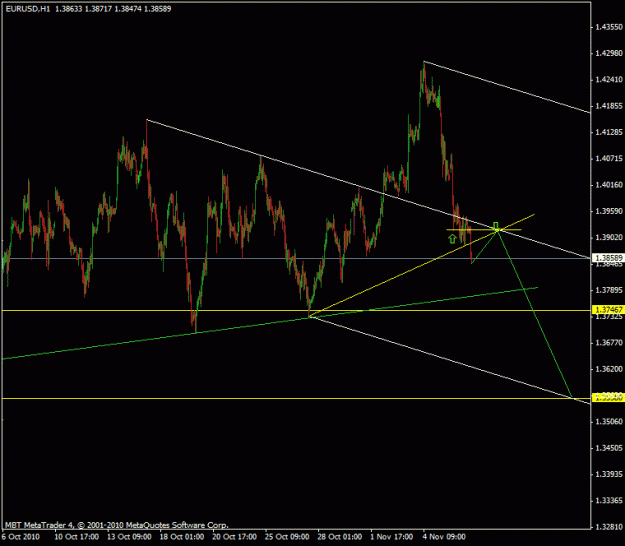This screenshot has height=546, width=625.
Task: Click the 1.36770 price axis label
Action: pyautogui.click(x=609, y=343)
